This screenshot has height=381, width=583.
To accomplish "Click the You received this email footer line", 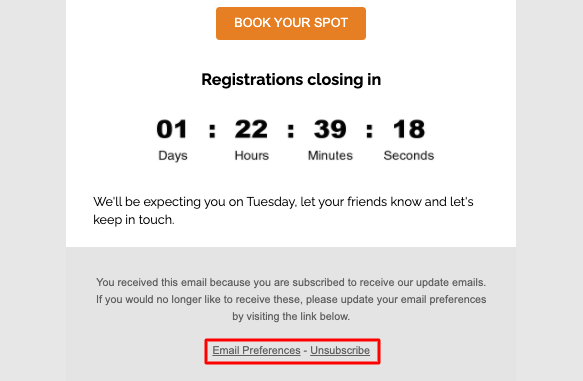I will 291,282.
